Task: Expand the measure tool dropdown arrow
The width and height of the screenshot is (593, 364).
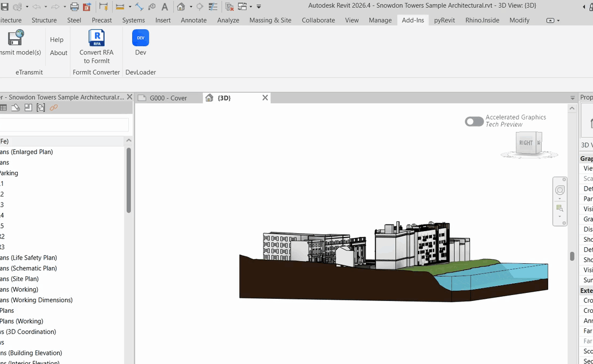Action: 130,6
